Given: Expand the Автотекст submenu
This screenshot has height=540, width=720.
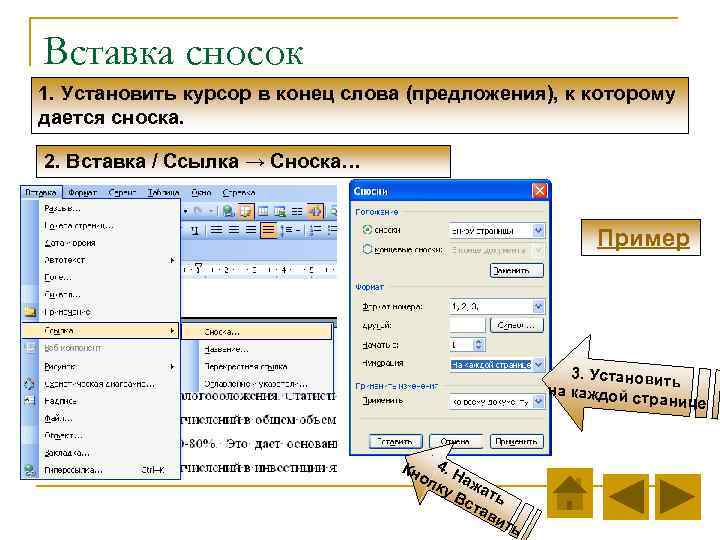Looking at the screenshot, I should (100, 260).
